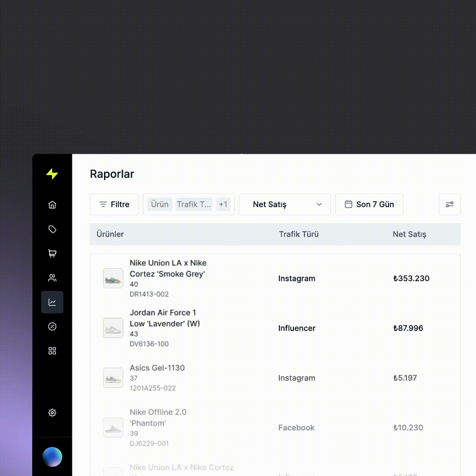
Task: Open settings gear in sidebar
Action: point(52,413)
